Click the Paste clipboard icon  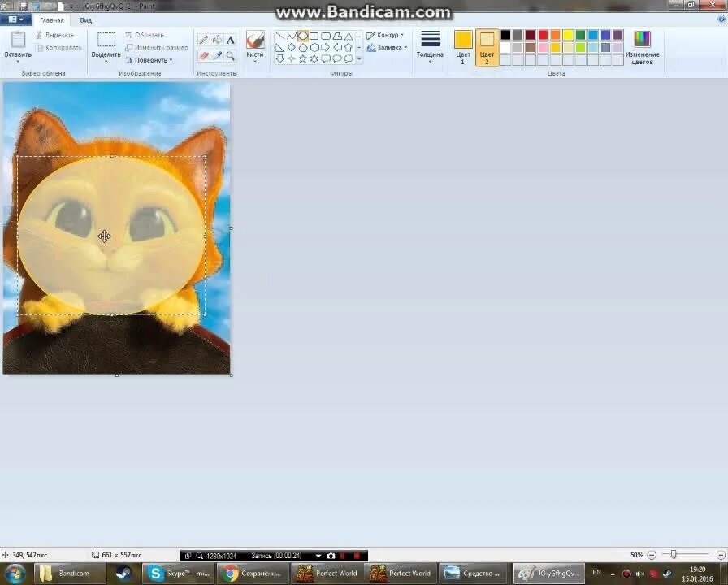[x=18, y=40]
